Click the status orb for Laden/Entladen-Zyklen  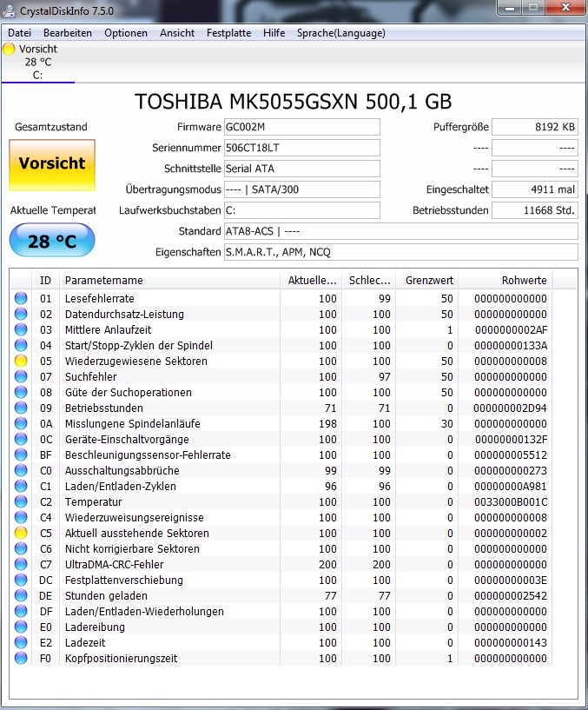[21, 486]
